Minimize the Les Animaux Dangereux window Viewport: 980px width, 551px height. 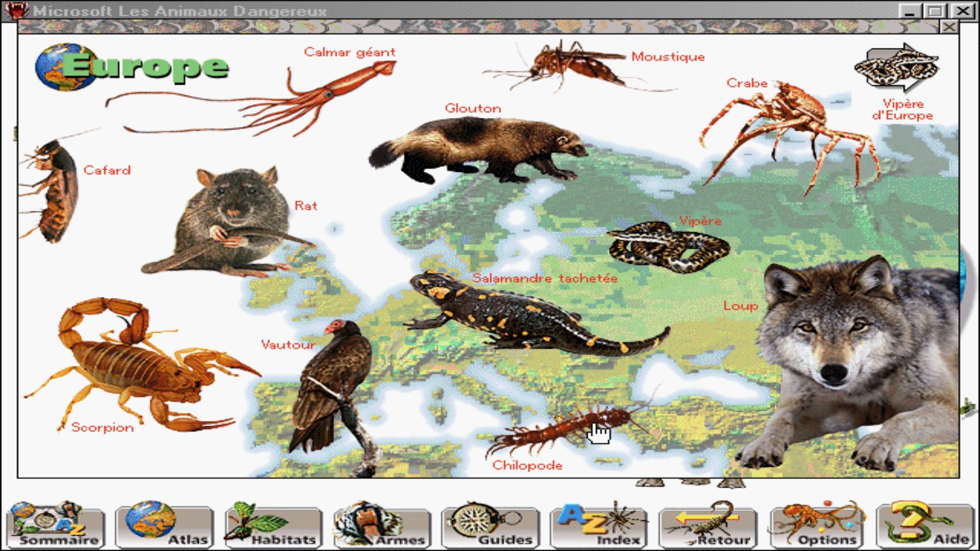tap(909, 11)
